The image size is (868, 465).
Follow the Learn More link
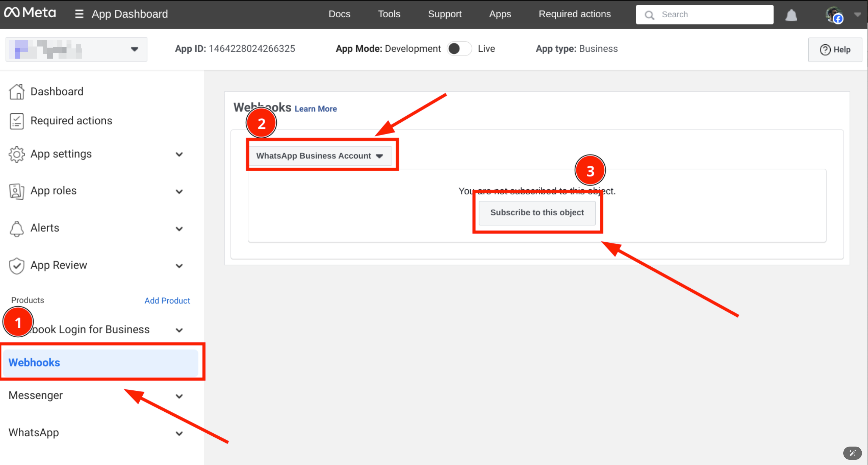(x=315, y=109)
